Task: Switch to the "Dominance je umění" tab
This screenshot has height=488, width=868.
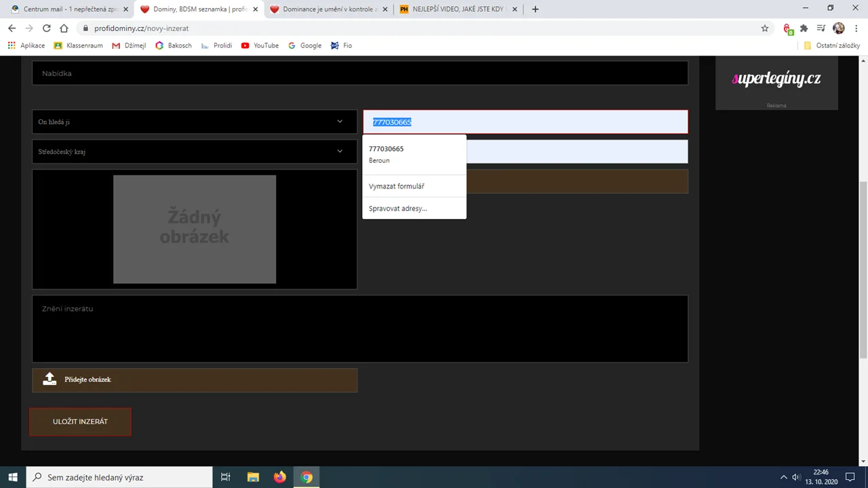Action: pyautogui.click(x=330, y=9)
